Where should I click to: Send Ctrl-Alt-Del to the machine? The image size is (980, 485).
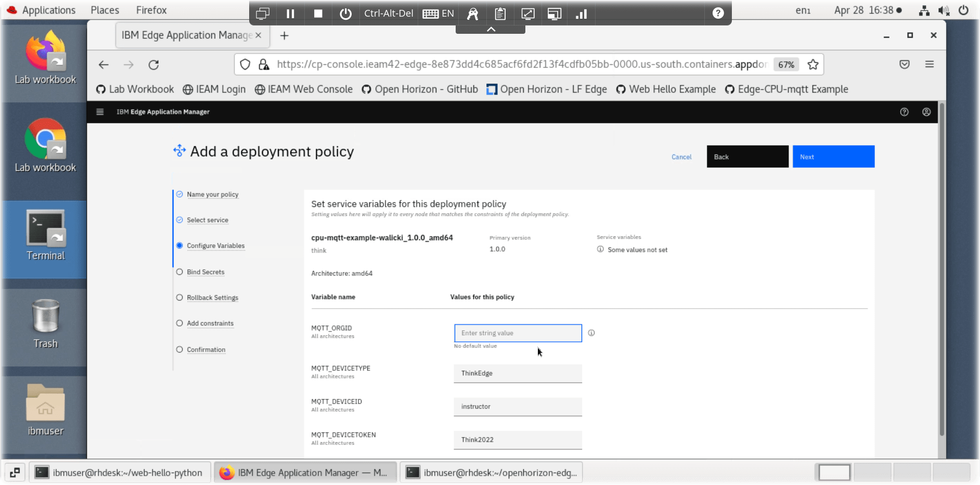(388, 14)
